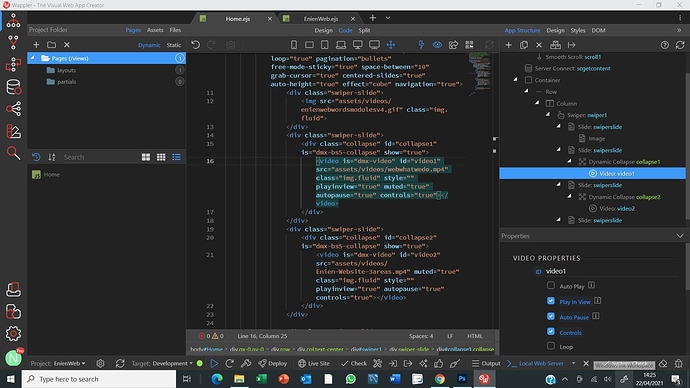Click the project settings gear in bottom bar
Image resolution: width=690 pixels, height=388 pixels.
(100, 363)
